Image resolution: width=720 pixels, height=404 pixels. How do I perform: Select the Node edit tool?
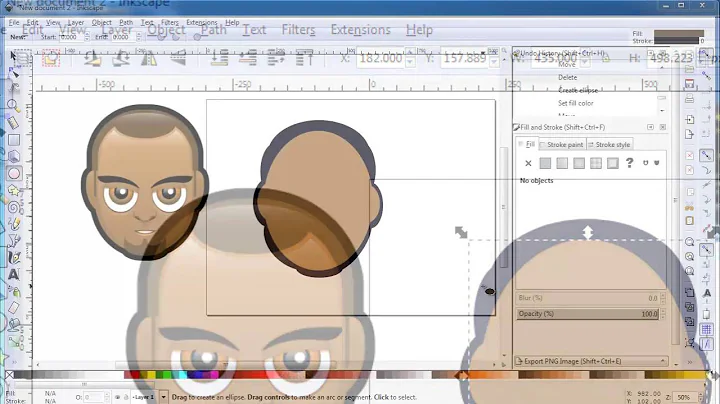tap(14, 73)
